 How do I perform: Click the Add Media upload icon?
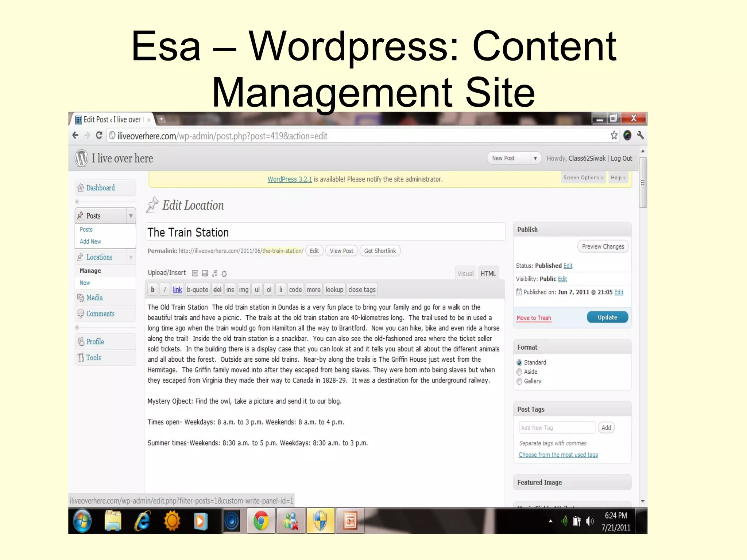click(x=224, y=273)
